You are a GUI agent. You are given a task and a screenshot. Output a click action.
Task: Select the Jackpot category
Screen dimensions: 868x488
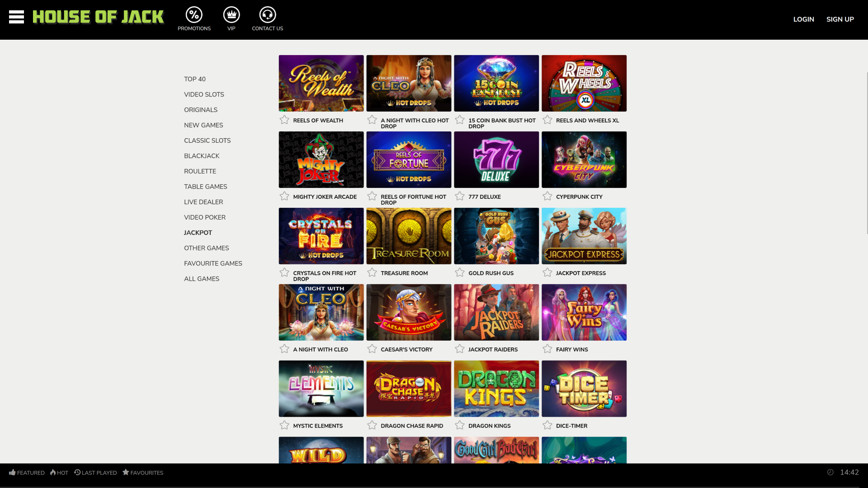pyautogui.click(x=198, y=232)
